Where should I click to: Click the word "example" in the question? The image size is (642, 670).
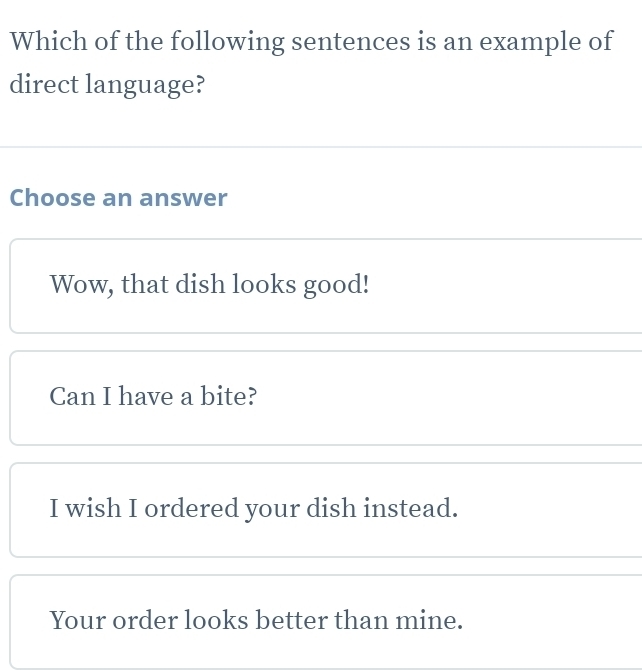tap(529, 42)
